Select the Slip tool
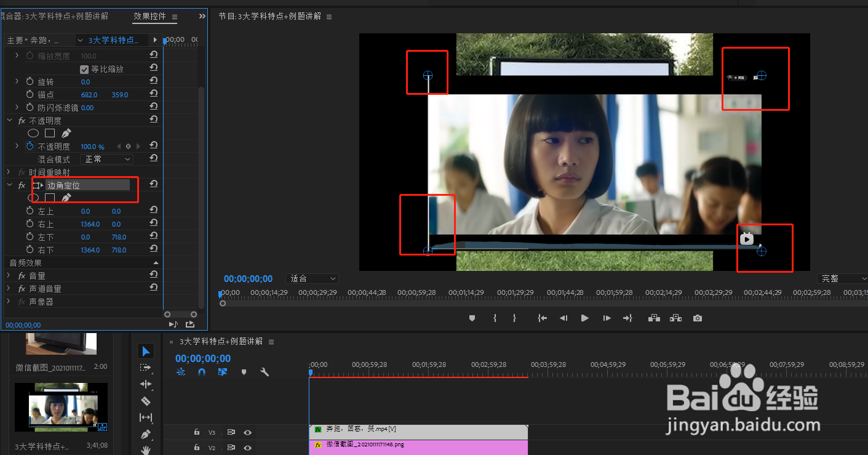Screen dimensions: 868x455 [x=145, y=417]
